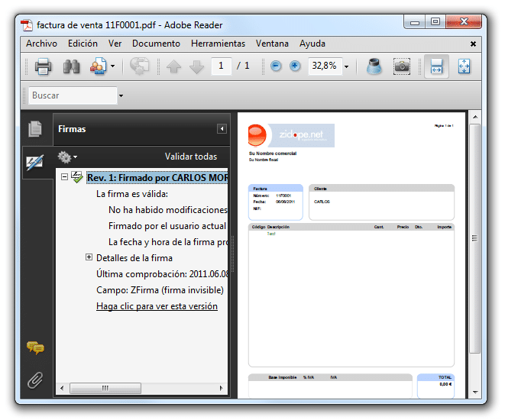Viewport: 505px width, 420px height.
Task: Click document vertical scroll up arrow
Action: click(475, 117)
